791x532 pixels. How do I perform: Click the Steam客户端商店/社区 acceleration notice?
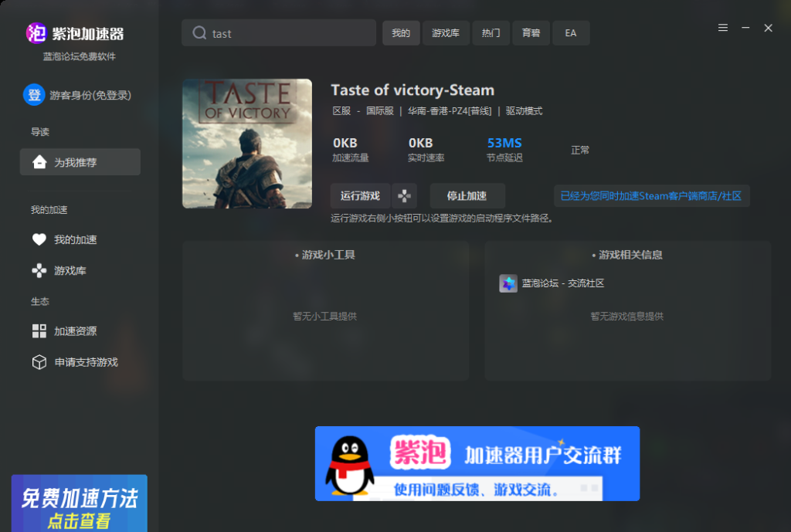(x=651, y=195)
